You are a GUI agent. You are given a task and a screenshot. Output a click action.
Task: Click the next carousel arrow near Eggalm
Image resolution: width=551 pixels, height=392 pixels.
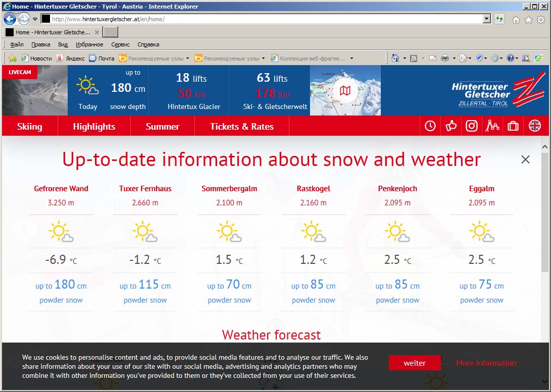pyautogui.click(x=526, y=230)
